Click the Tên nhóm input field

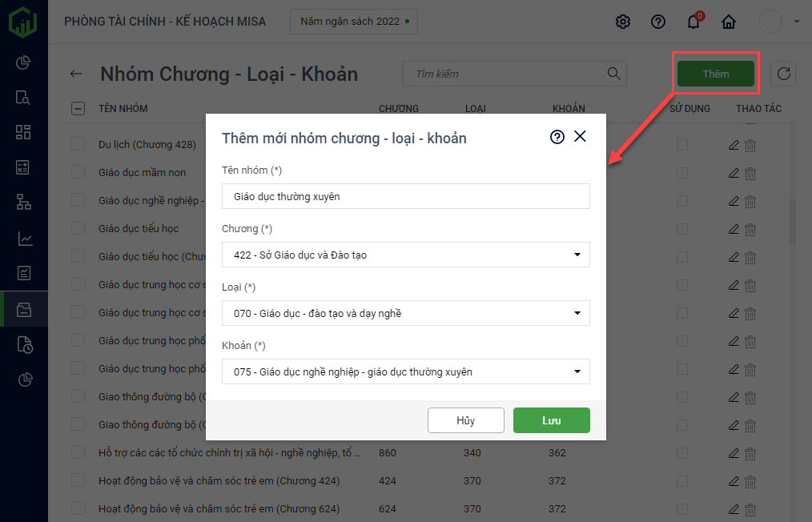click(405, 196)
